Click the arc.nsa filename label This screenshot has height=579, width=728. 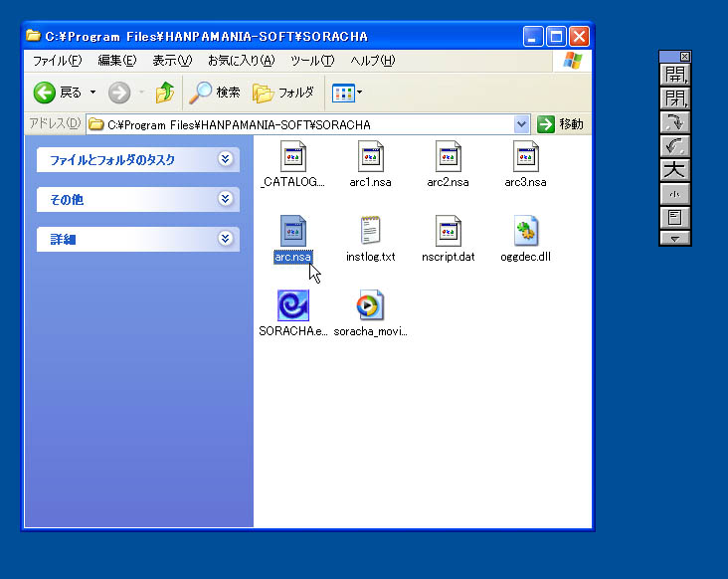pyautogui.click(x=293, y=257)
